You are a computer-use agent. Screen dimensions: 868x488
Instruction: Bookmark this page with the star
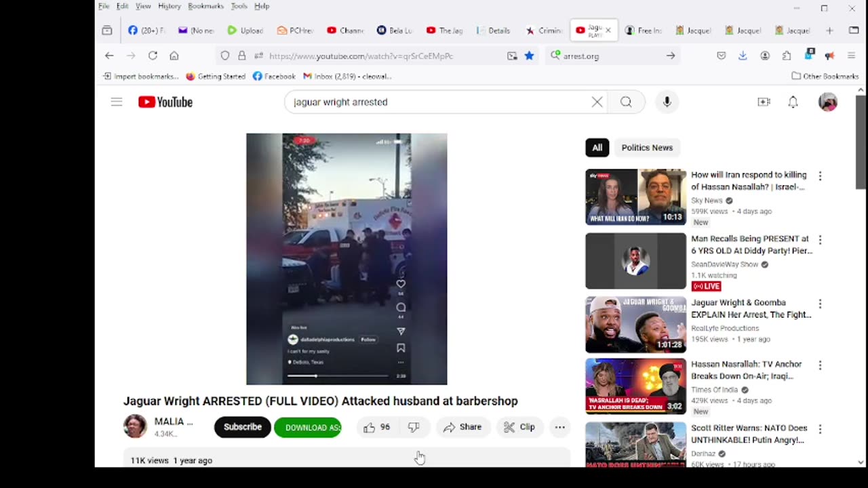click(529, 56)
